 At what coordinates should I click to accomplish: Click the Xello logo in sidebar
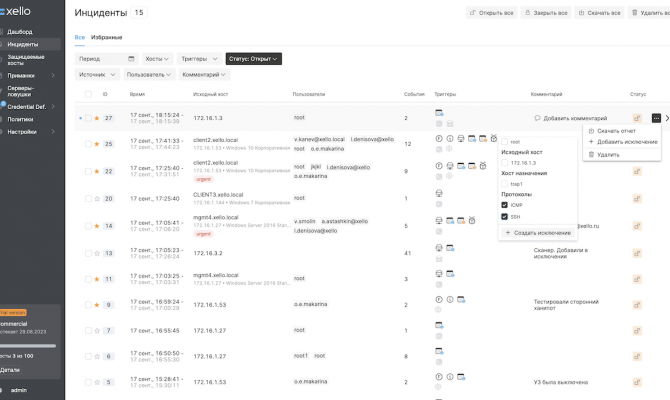(15, 11)
